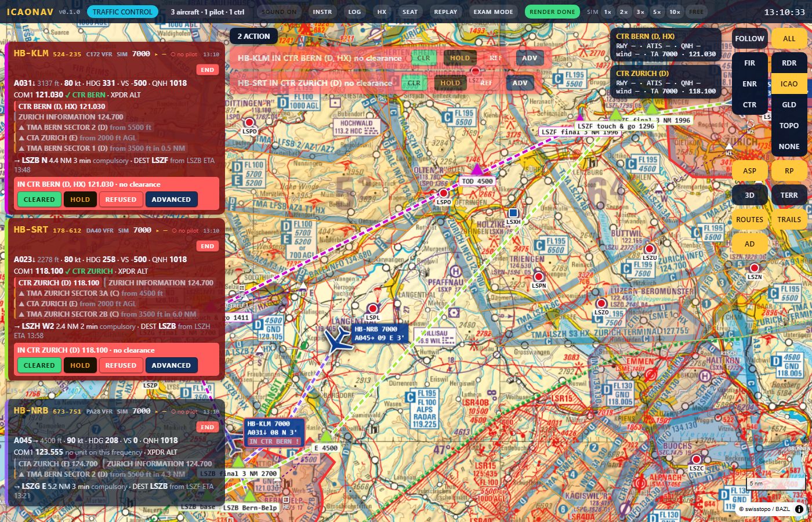
Task: Toggle the ASP airspace overlay
Action: click(x=749, y=171)
